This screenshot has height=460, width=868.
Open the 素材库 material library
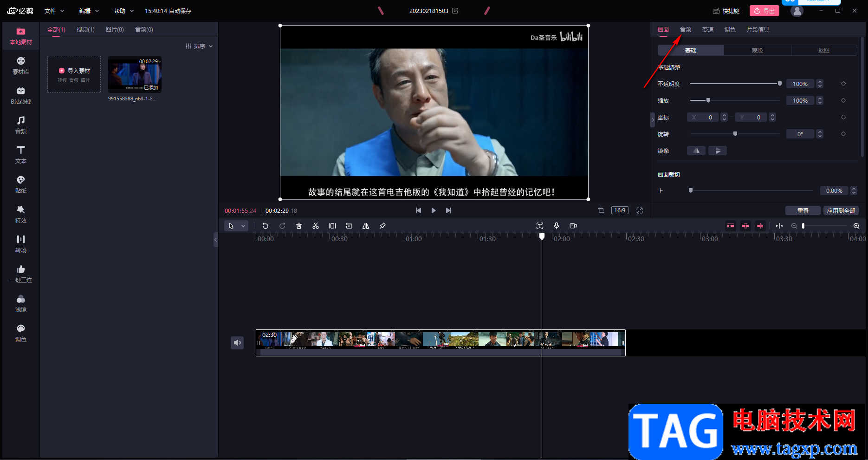pos(21,66)
